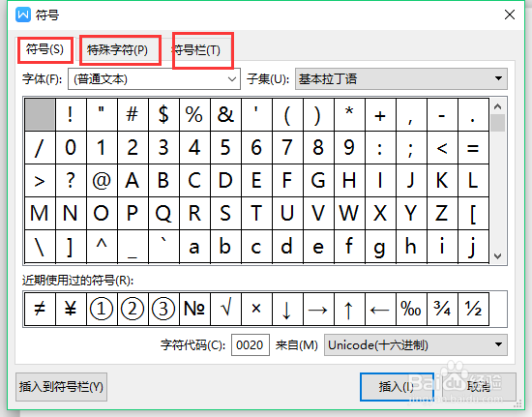The width and height of the screenshot is (532, 417).
Task: Select the ? question mark symbol
Action: pos(71,181)
